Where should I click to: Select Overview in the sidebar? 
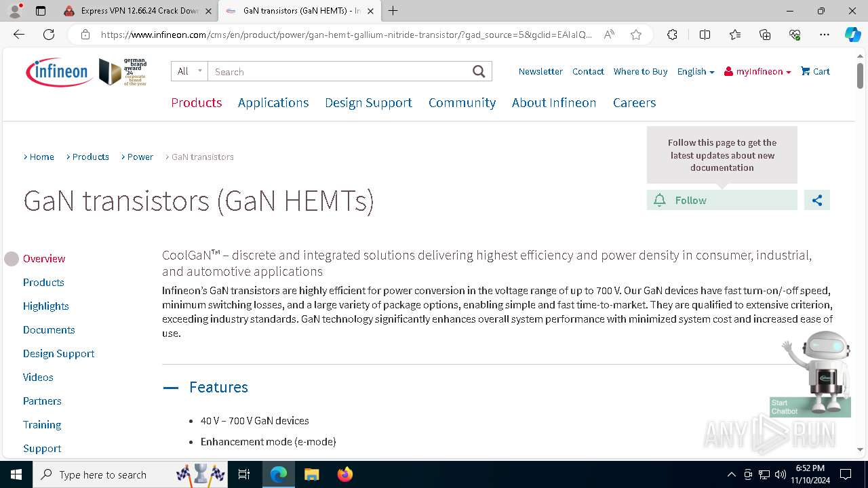44,258
